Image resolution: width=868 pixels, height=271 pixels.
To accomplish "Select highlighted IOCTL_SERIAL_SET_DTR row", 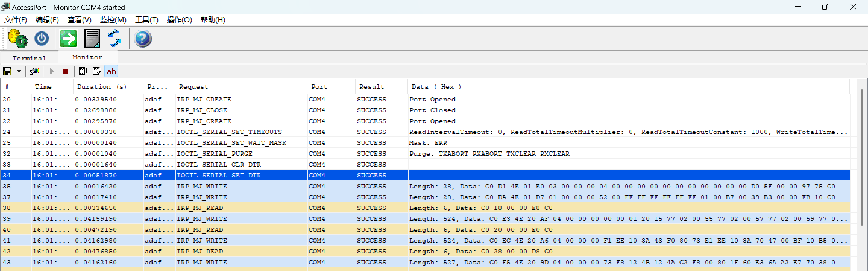I will click(425, 175).
